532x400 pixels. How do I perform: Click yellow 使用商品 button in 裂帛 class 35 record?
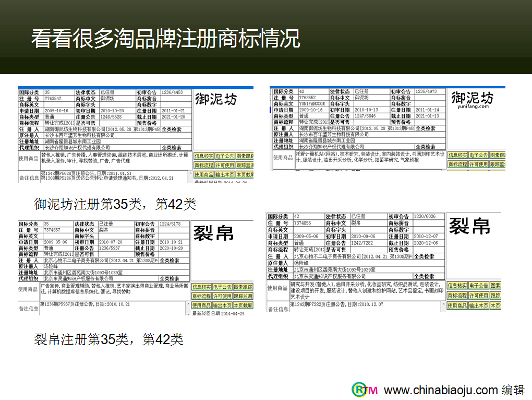(x=201, y=305)
